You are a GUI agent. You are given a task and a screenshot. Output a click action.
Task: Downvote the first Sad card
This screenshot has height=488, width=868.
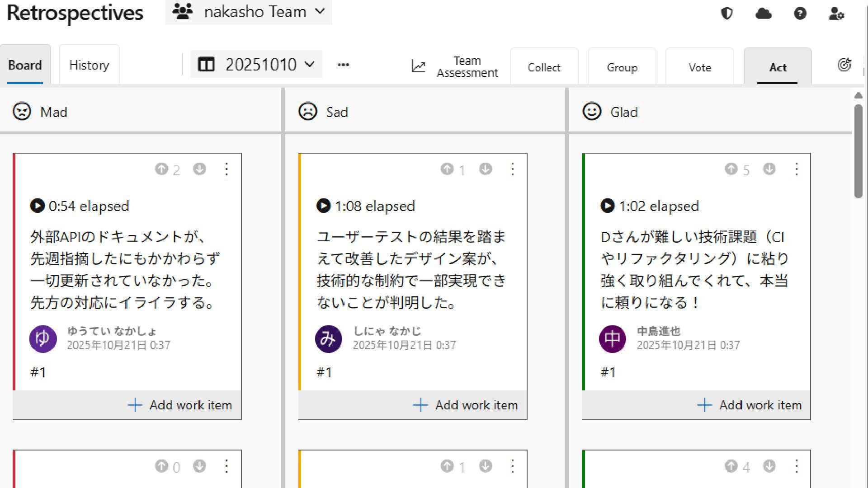[x=486, y=169]
